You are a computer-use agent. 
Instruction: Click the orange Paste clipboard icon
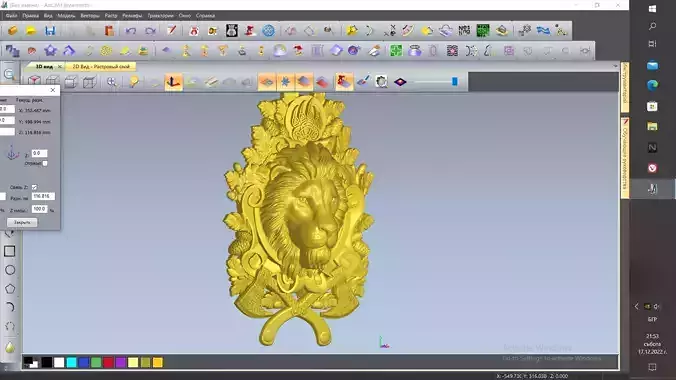point(110,31)
